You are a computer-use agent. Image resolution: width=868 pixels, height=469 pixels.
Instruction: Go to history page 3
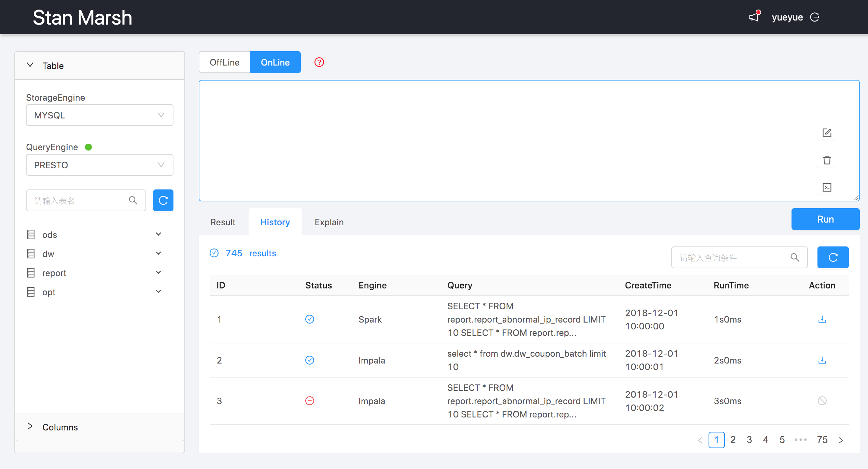[749, 440]
